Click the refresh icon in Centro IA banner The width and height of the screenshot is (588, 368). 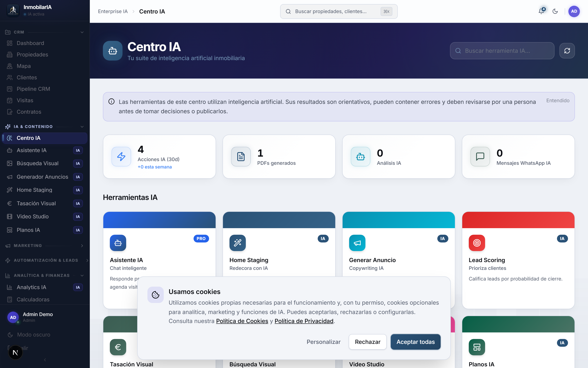567,51
